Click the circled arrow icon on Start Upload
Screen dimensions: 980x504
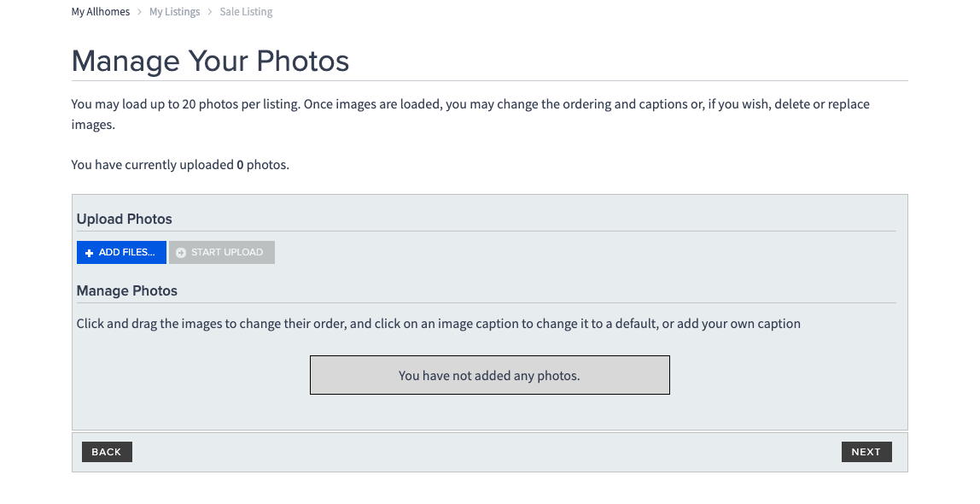point(181,252)
